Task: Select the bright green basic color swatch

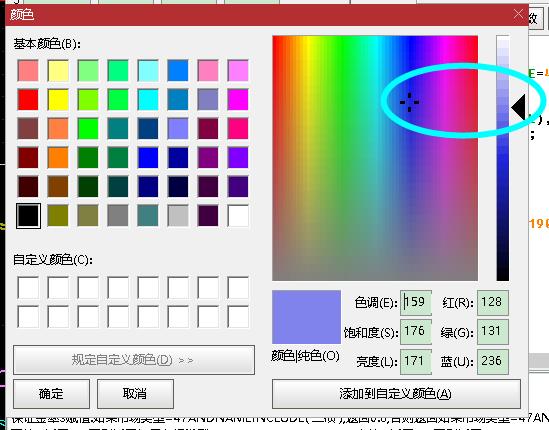Action: pos(88,129)
